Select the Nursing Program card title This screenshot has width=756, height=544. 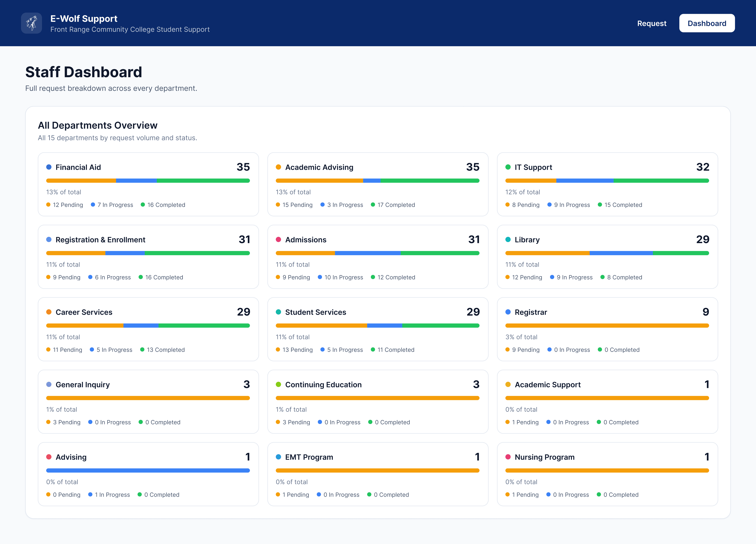tap(545, 457)
